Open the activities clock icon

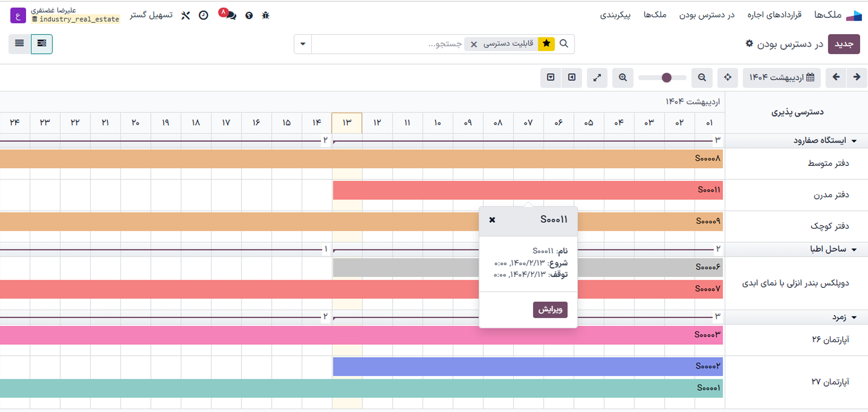point(203,15)
